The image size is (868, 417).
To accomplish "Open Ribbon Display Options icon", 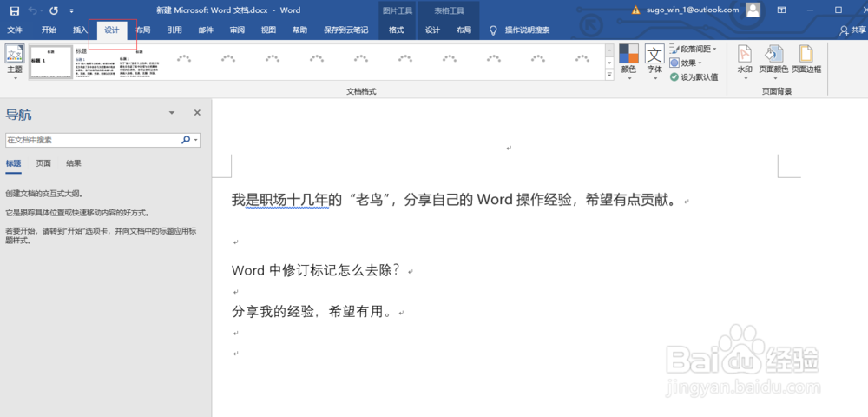I will tap(782, 10).
